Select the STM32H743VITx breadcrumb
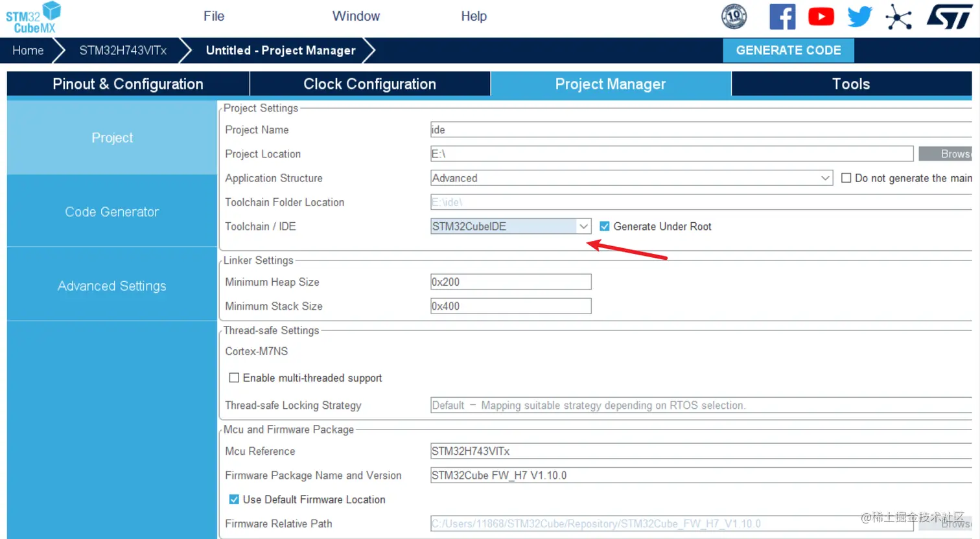The height and width of the screenshot is (539, 980). point(123,51)
